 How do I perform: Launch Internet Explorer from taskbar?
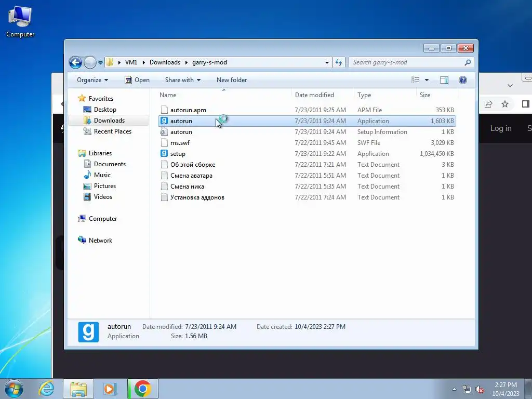tap(46, 389)
